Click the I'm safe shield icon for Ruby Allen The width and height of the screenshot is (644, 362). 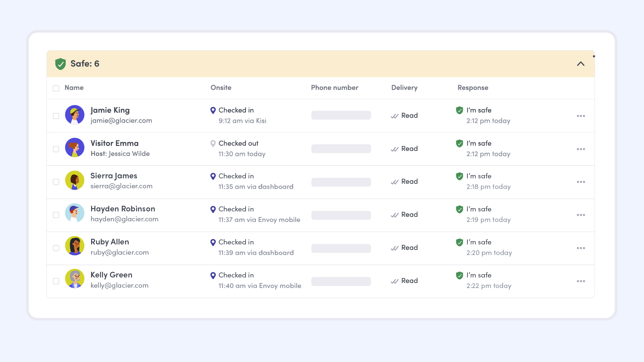click(x=459, y=242)
